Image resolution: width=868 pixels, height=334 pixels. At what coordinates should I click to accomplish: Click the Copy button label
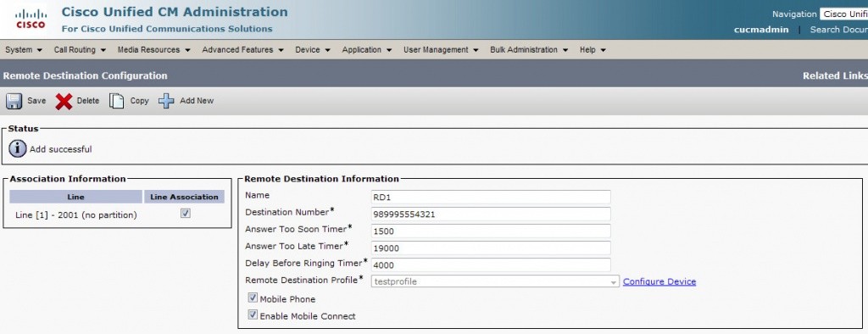point(140,101)
